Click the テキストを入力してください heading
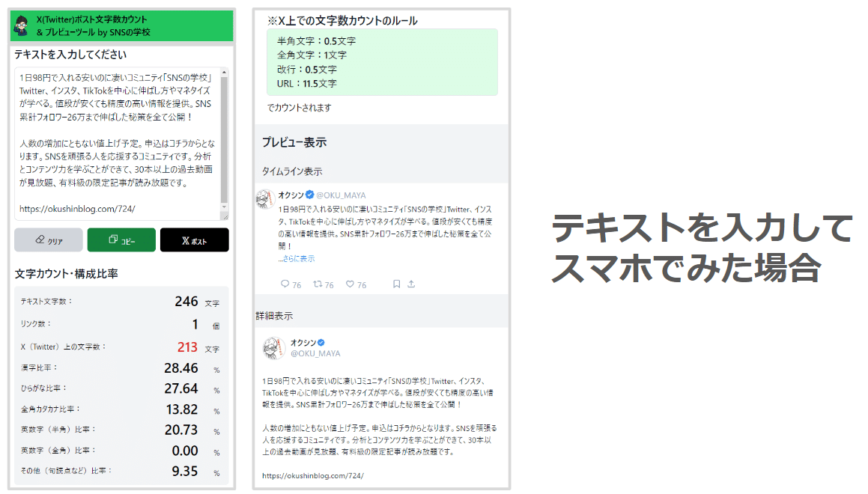 coord(70,54)
